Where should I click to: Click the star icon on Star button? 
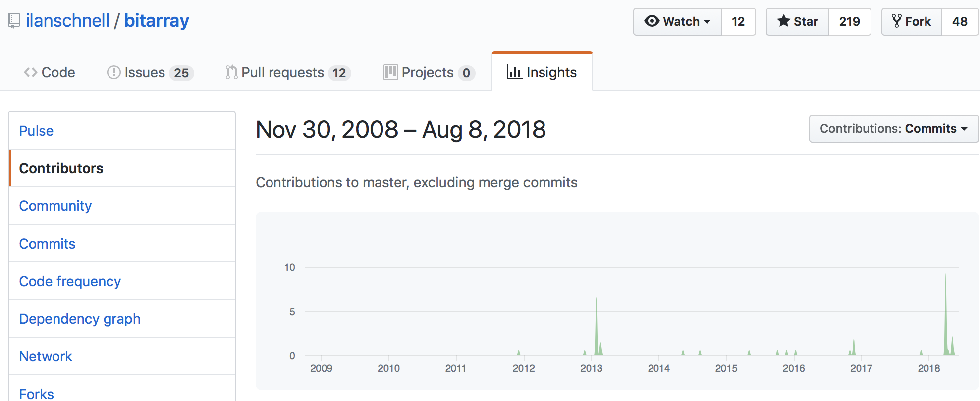tap(784, 21)
